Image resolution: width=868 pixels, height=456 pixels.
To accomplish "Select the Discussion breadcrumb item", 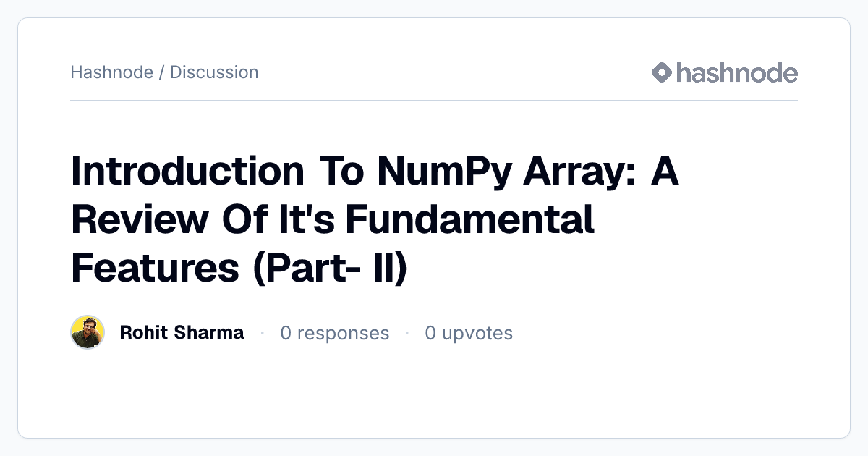I will tap(214, 72).
